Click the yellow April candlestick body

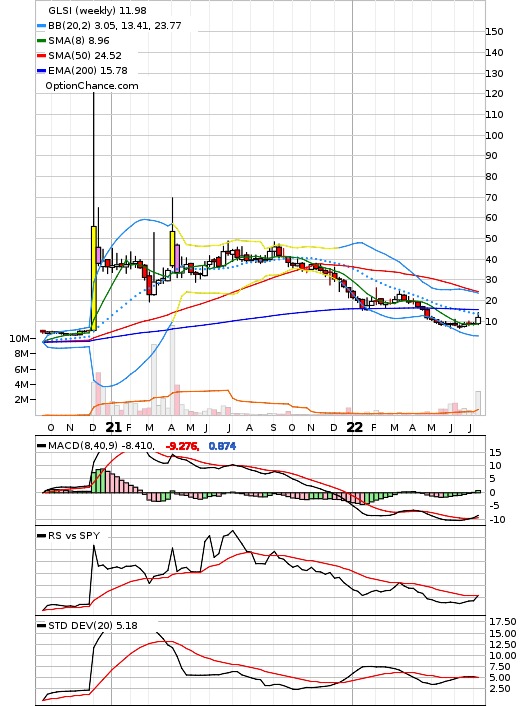point(172,249)
